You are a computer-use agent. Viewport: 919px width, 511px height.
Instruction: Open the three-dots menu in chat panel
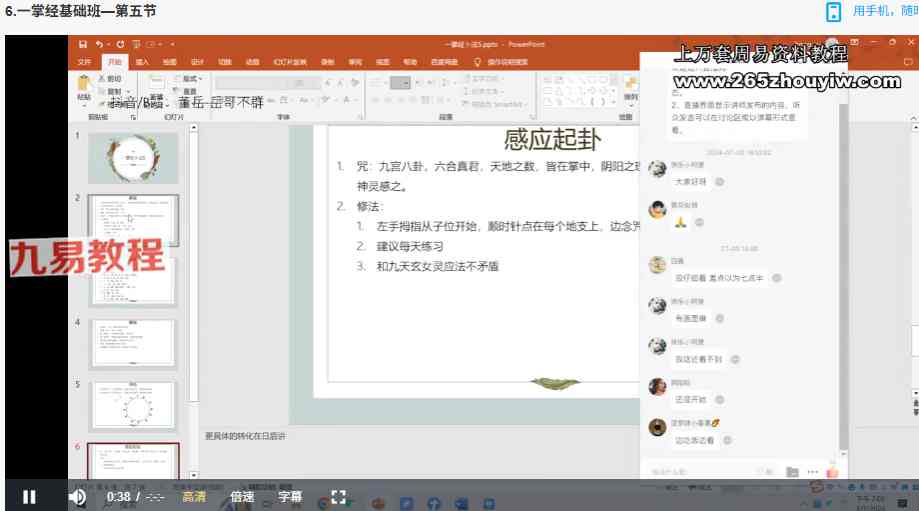click(x=812, y=471)
